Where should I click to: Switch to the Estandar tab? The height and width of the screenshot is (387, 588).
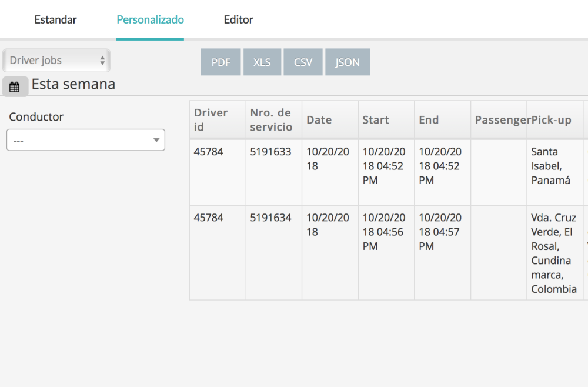pyautogui.click(x=55, y=19)
